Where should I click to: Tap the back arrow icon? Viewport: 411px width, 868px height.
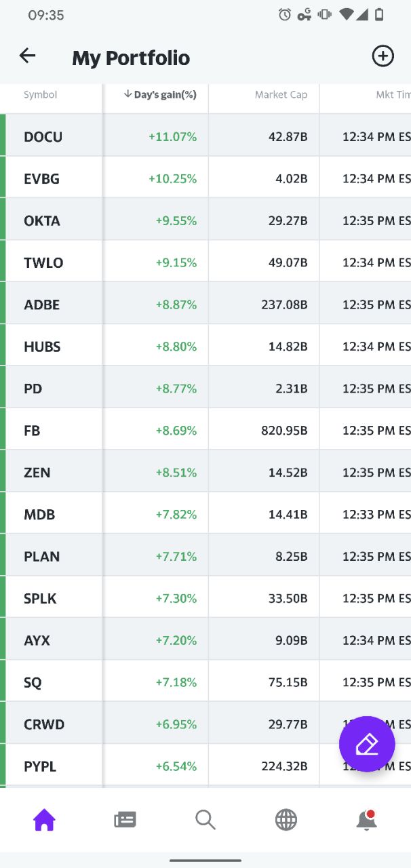(27, 56)
